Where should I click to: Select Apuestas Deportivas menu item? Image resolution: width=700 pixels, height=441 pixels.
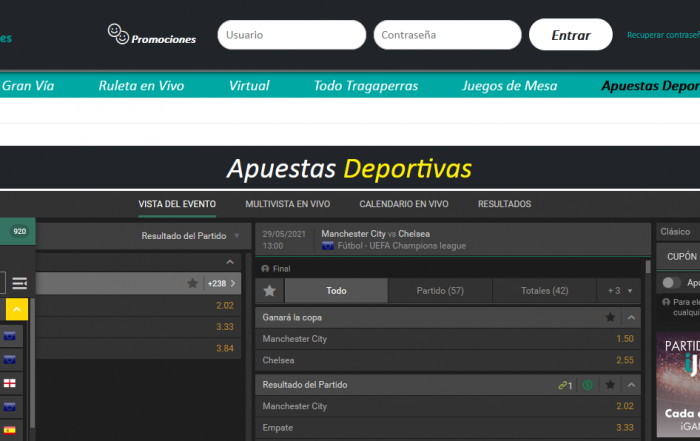pos(650,85)
